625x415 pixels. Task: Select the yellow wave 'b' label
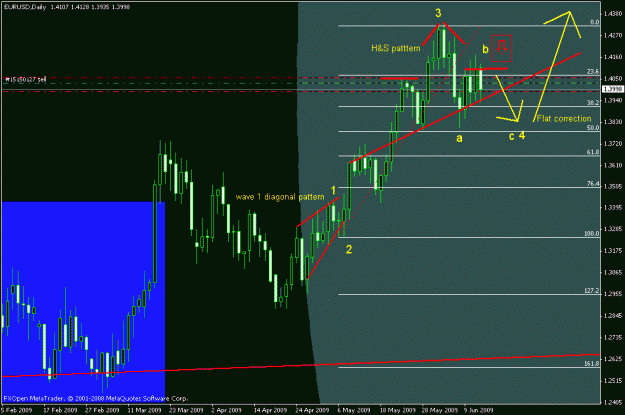point(485,49)
